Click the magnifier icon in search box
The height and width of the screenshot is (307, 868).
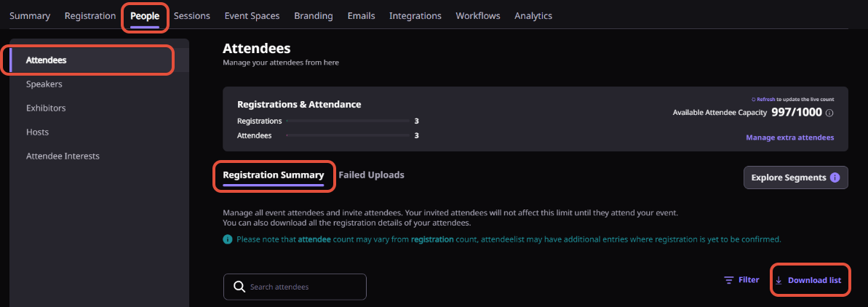239,287
